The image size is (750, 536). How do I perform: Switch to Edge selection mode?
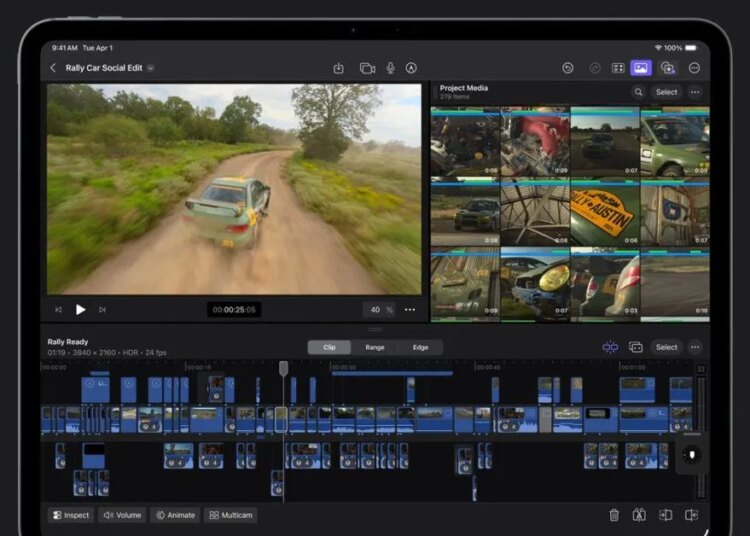(420, 347)
